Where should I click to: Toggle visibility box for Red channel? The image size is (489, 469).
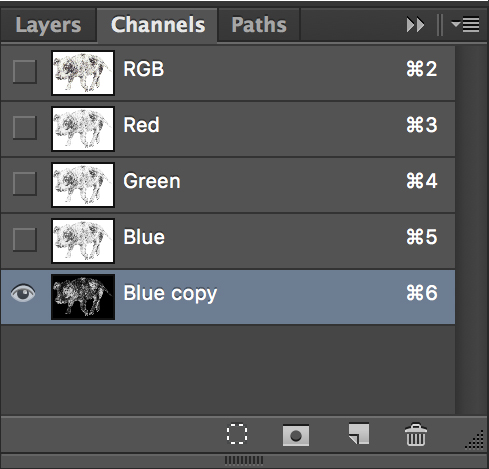pyautogui.click(x=24, y=127)
